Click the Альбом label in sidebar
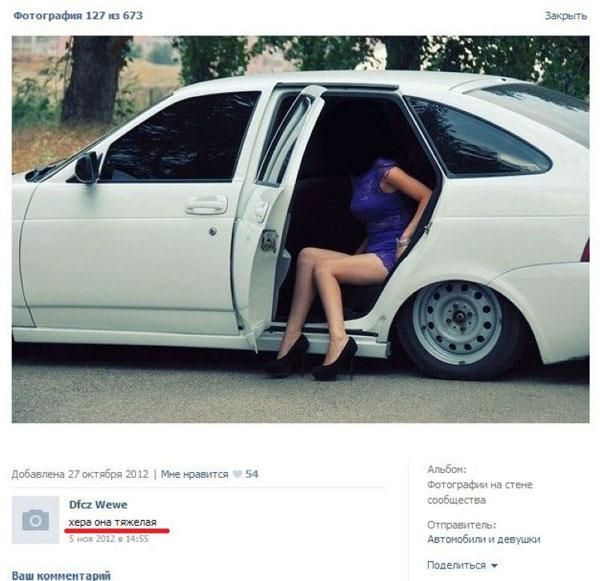The width and height of the screenshot is (600, 581). (447, 469)
